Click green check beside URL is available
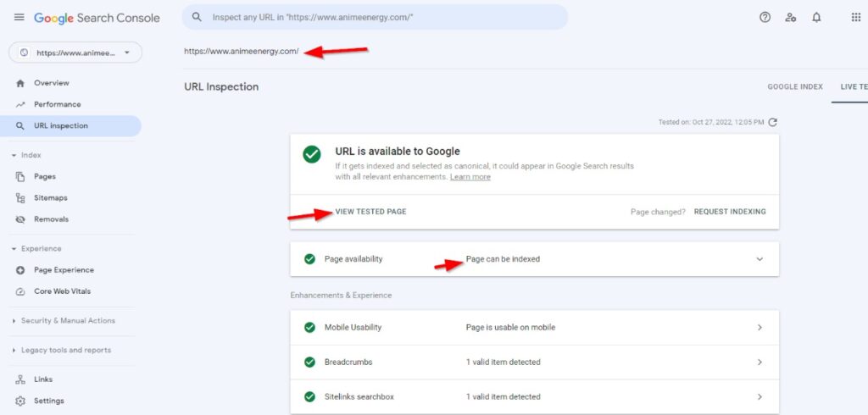This screenshot has height=415, width=868. click(x=312, y=154)
